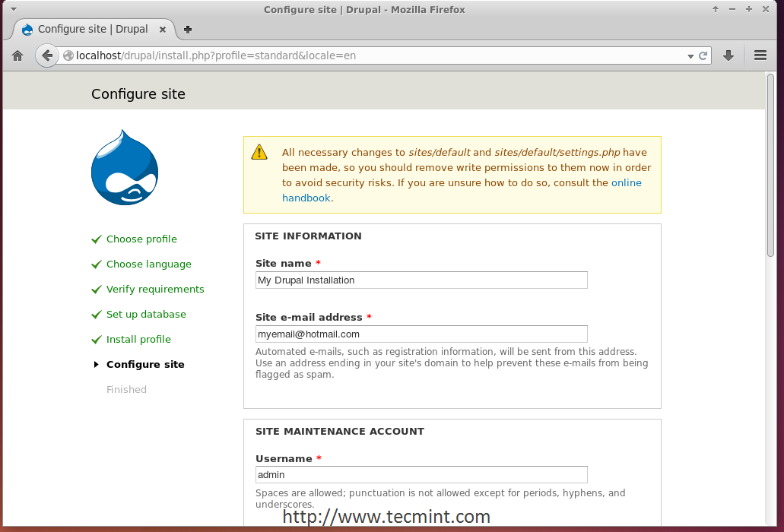Open the Firefox hamburger menu
Screen dimensions: 784x532
(x=760, y=55)
